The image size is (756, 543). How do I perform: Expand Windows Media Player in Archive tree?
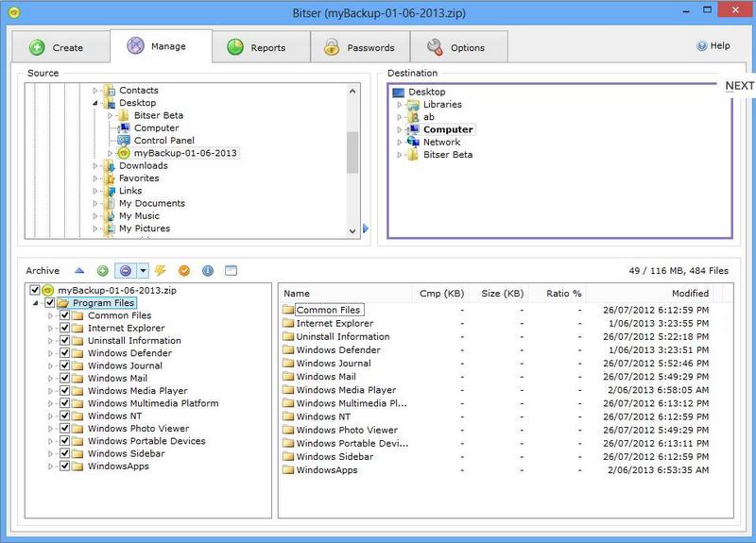coord(51,391)
